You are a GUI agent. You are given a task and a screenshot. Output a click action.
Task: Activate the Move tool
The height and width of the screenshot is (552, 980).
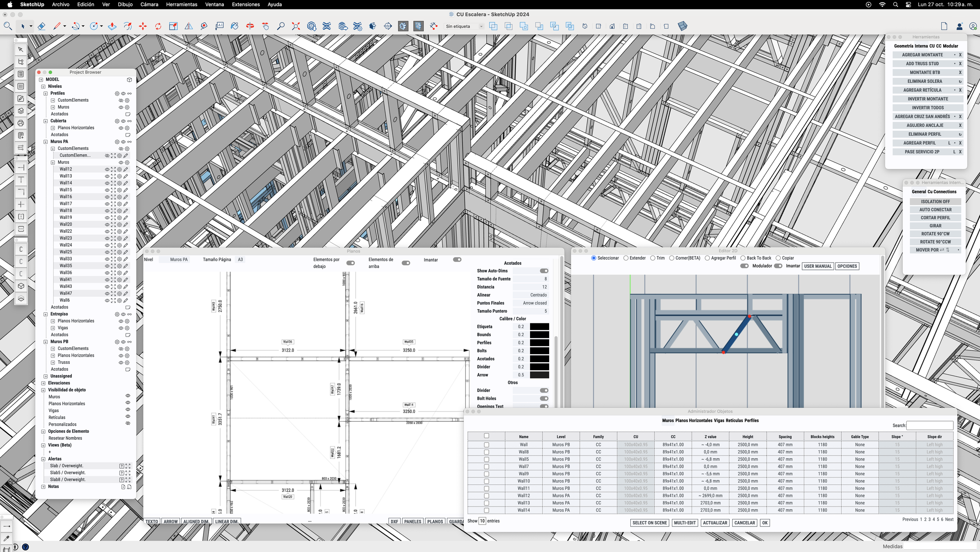pyautogui.click(x=143, y=26)
